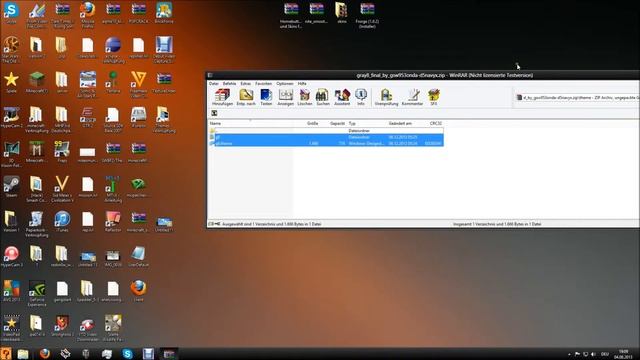This screenshot has width=640, height=360.
Task: Open the Befehle menu
Action: 229,83
